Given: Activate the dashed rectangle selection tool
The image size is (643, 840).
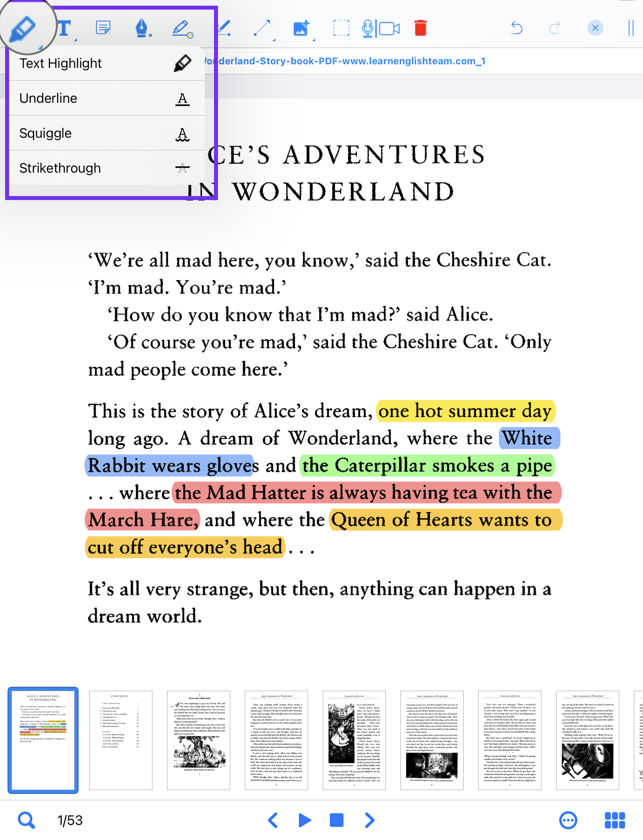Looking at the screenshot, I should [x=341, y=29].
